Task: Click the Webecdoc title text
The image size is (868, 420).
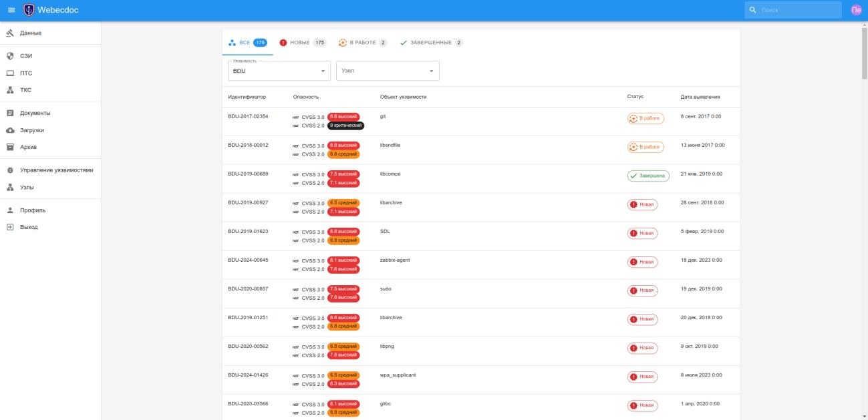Action: tap(58, 10)
